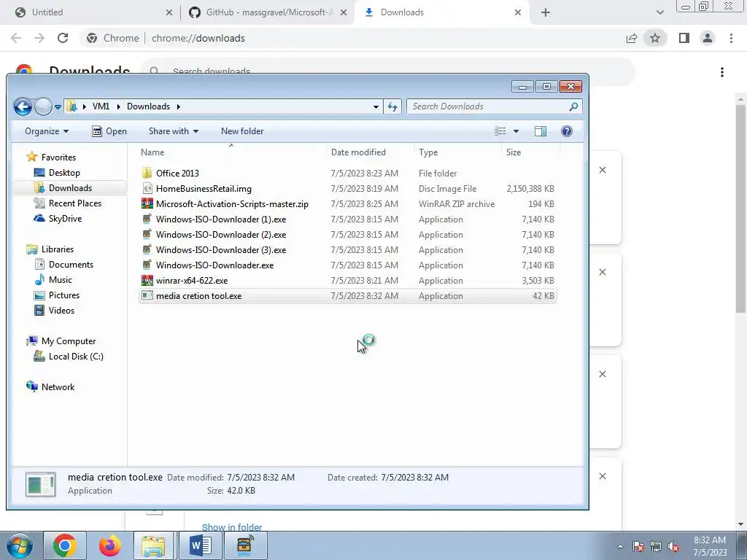The height and width of the screenshot is (560, 747).
Task: Switch to the Untitled Chrome tab
Action: (x=90, y=12)
